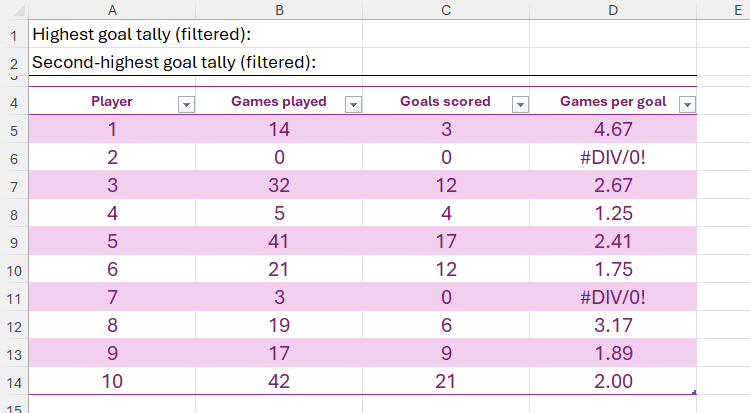Select the Games per goal value 4.67
The width and height of the screenshot is (750, 413).
[x=612, y=130]
